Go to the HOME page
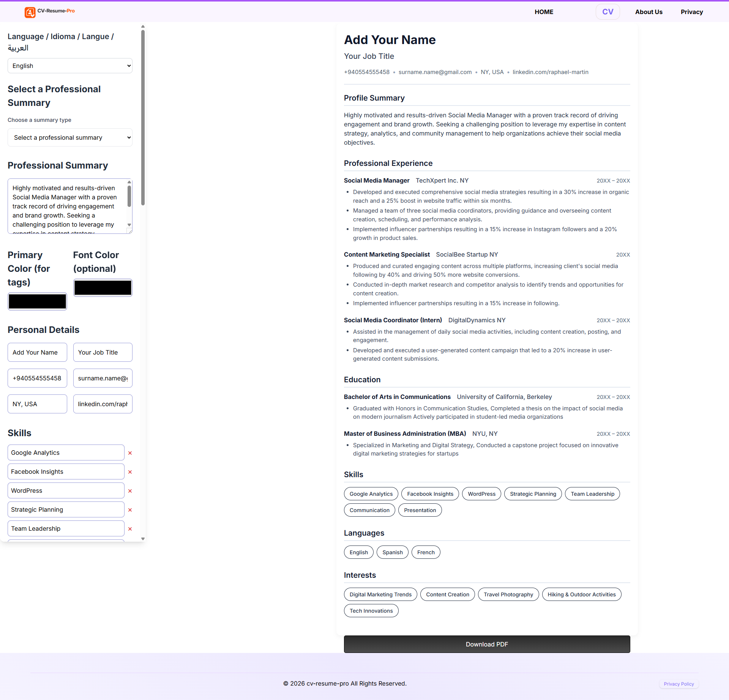The height and width of the screenshot is (700, 729). coord(544,12)
